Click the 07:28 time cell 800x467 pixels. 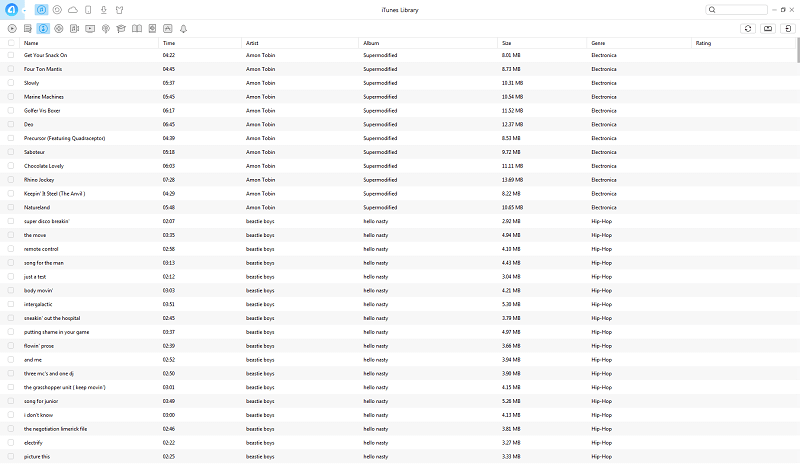[x=169, y=180]
